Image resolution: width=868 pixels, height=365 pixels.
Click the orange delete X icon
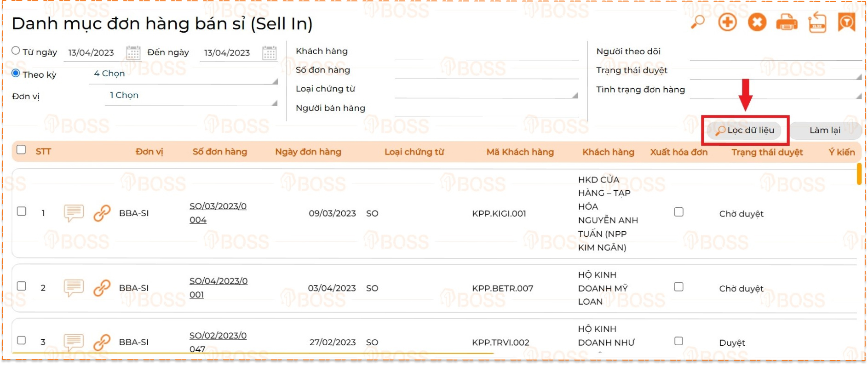(x=757, y=22)
